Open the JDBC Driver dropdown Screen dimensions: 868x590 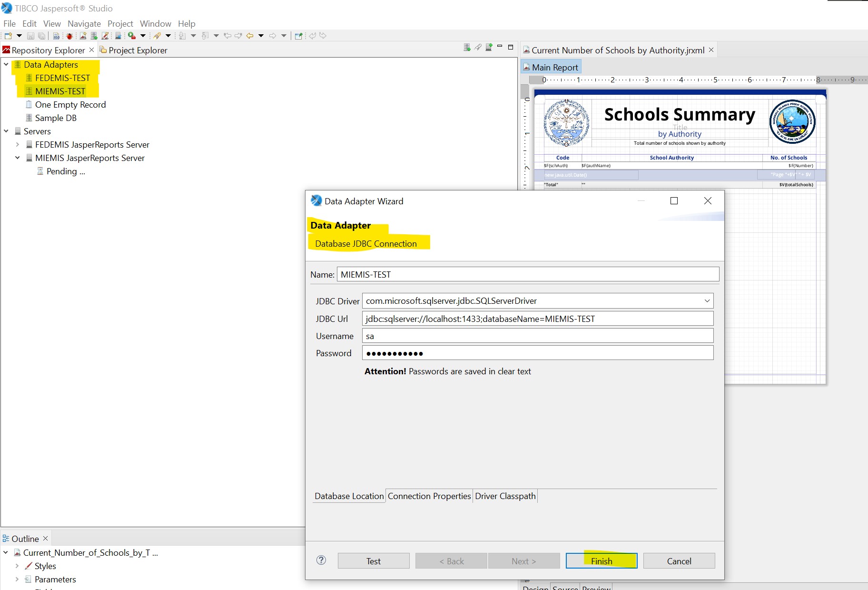pyautogui.click(x=707, y=301)
